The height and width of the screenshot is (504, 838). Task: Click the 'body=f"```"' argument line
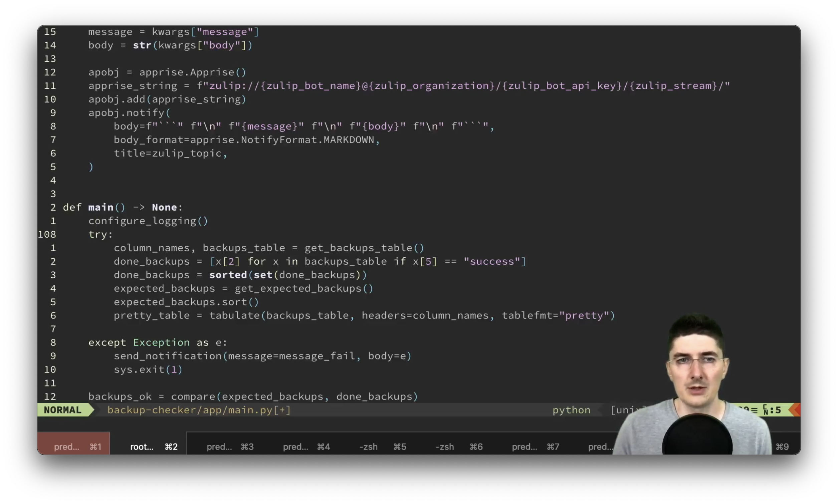pyautogui.click(x=304, y=127)
